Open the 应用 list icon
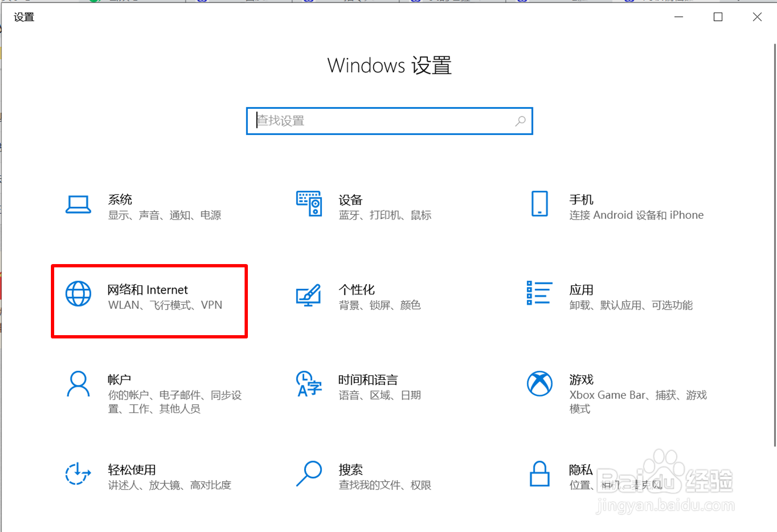Image resolution: width=777 pixels, height=532 pixels. [540, 293]
